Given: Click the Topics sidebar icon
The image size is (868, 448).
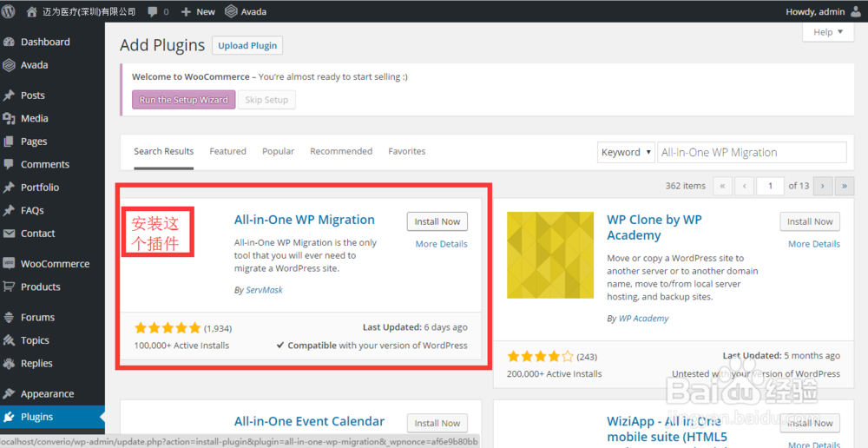Looking at the screenshot, I should (9, 340).
